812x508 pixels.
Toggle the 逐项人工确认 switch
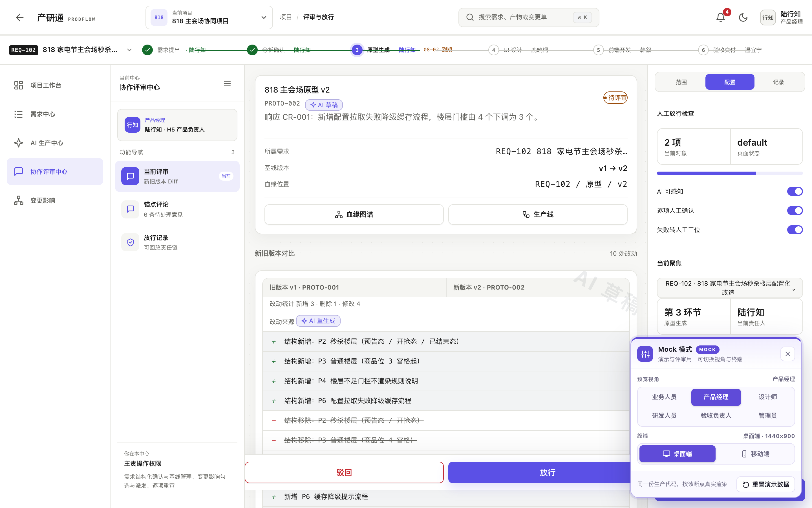(795, 211)
